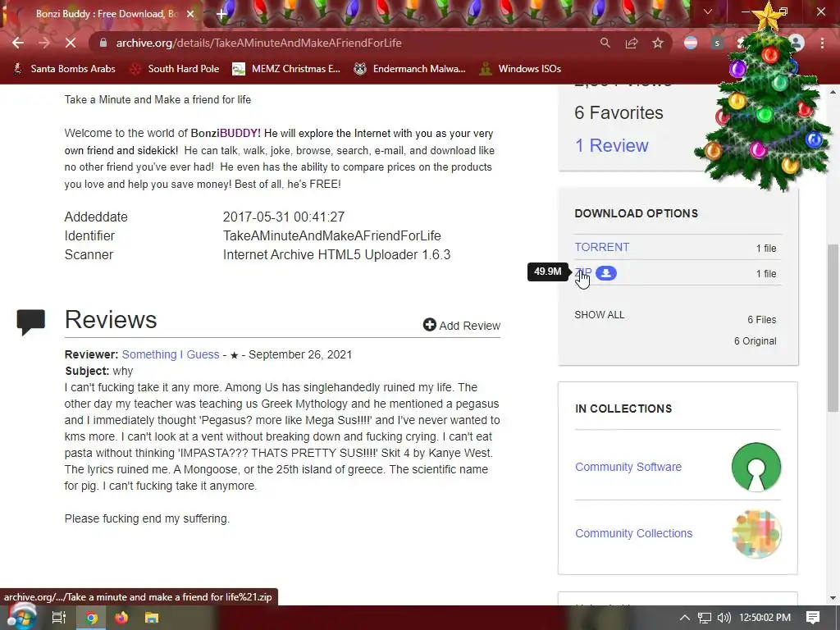Click the Community Collections thumbnail
The width and height of the screenshot is (840, 630).
(x=756, y=534)
